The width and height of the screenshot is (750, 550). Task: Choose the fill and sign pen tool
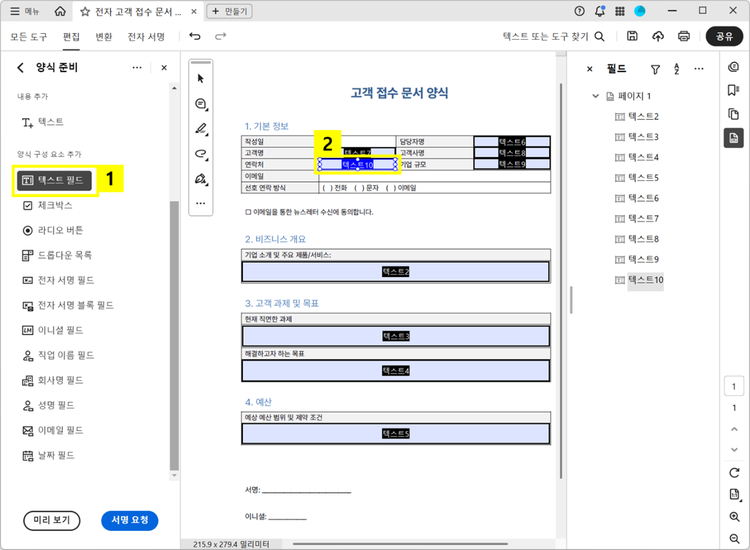[x=201, y=179]
